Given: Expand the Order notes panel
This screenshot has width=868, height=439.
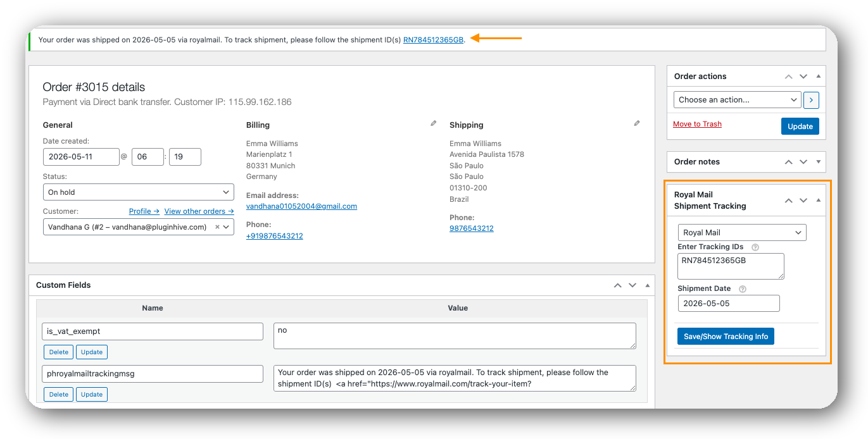Looking at the screenshot, I should coord(819,162).
